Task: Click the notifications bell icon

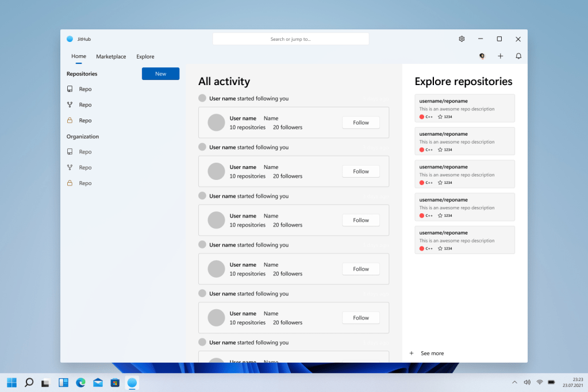Action: (x=518, y=56)
